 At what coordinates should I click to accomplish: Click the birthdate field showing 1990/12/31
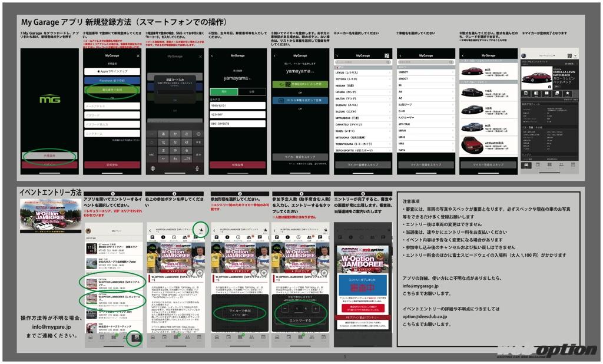click(x=238, y=107)
